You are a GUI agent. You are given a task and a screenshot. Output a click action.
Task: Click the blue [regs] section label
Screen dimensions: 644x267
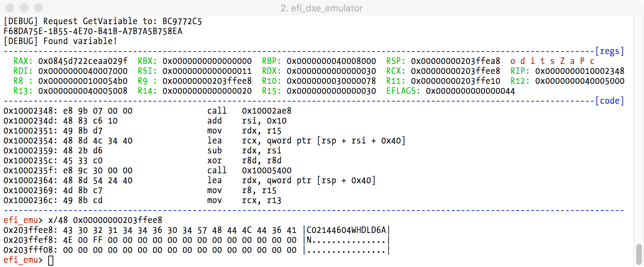click(609, 51)
